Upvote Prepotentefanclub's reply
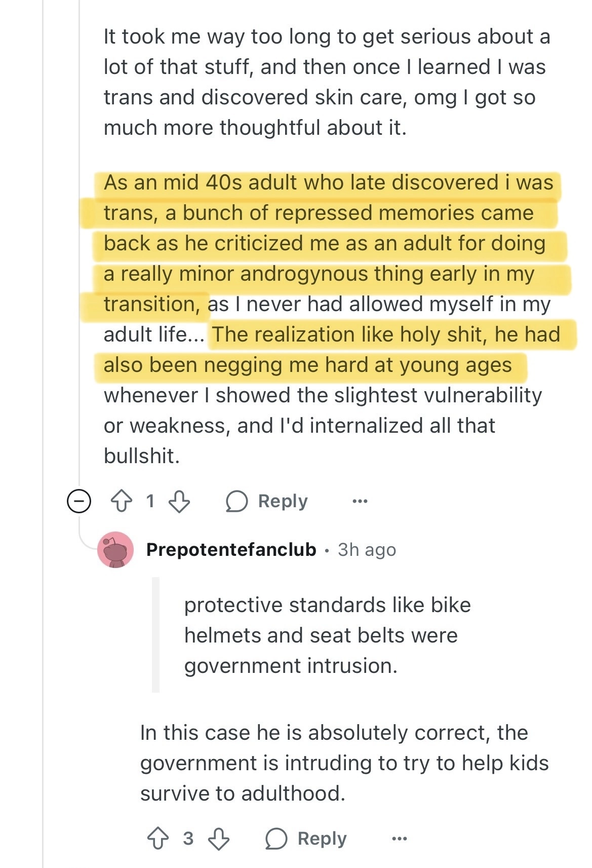 coord(157,839)
